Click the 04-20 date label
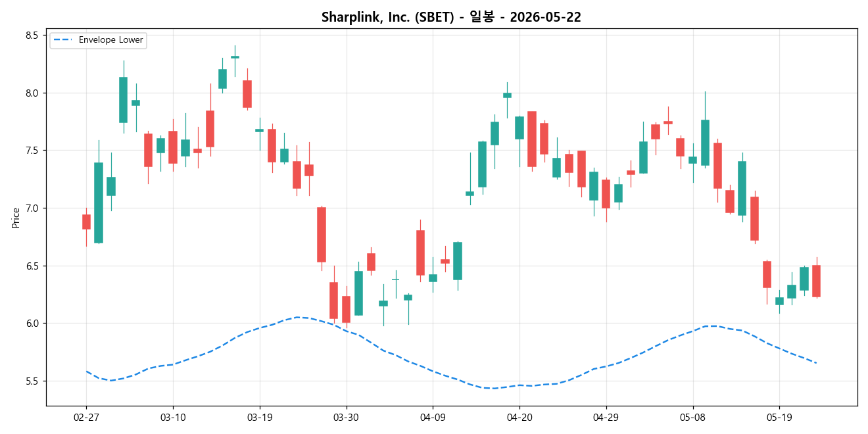 [519, 417]
